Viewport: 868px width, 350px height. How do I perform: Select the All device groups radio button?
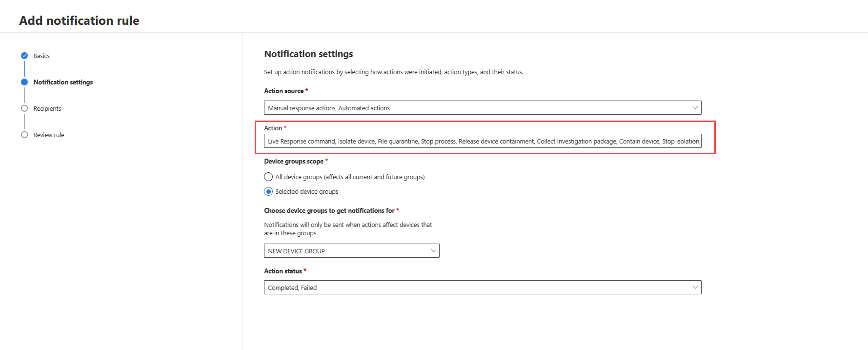[x=268, y=177]
